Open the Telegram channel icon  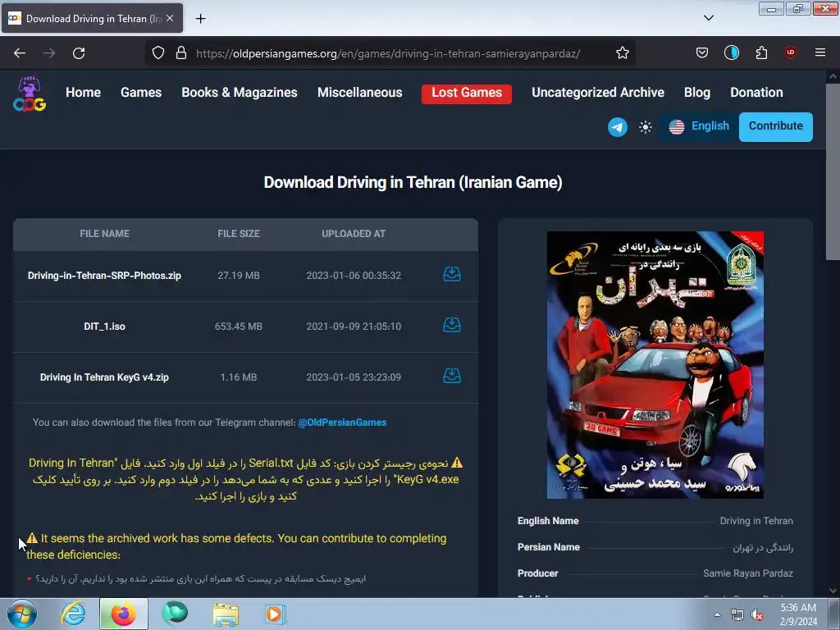(617, 127)
